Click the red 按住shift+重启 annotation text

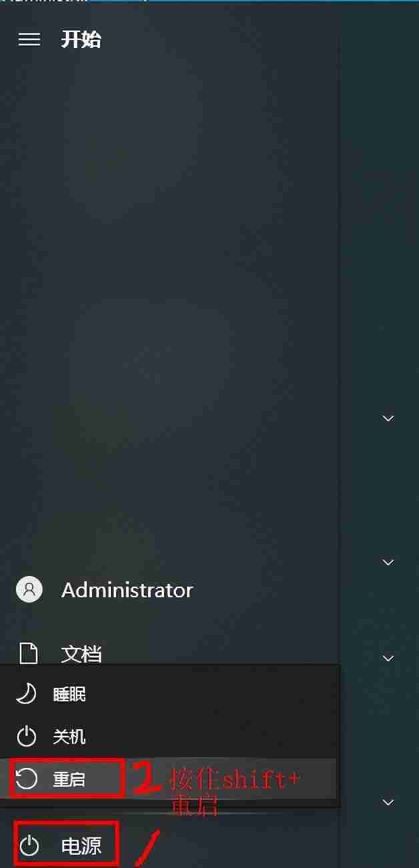tap(235, 791)
